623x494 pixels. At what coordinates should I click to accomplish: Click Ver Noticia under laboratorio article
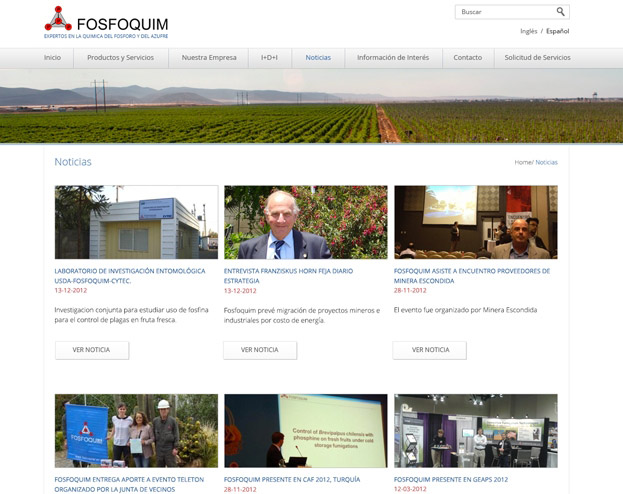click(92, 350)
